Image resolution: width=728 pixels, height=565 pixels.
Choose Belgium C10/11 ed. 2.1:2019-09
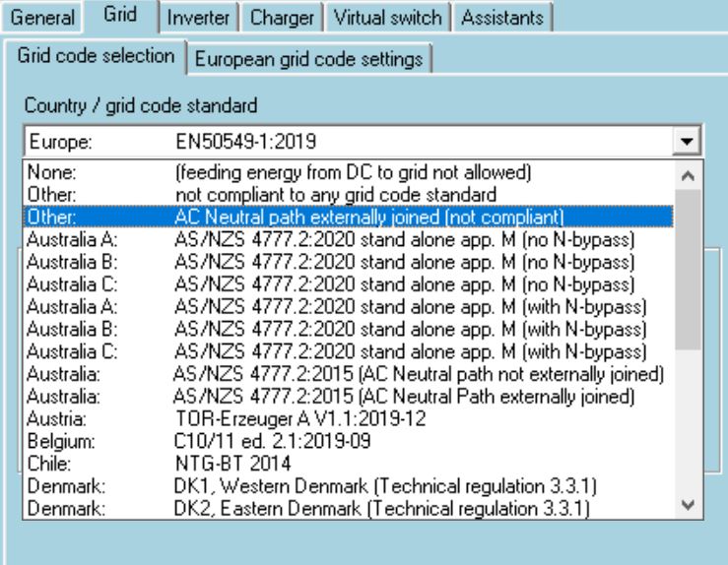pos(348,441)
